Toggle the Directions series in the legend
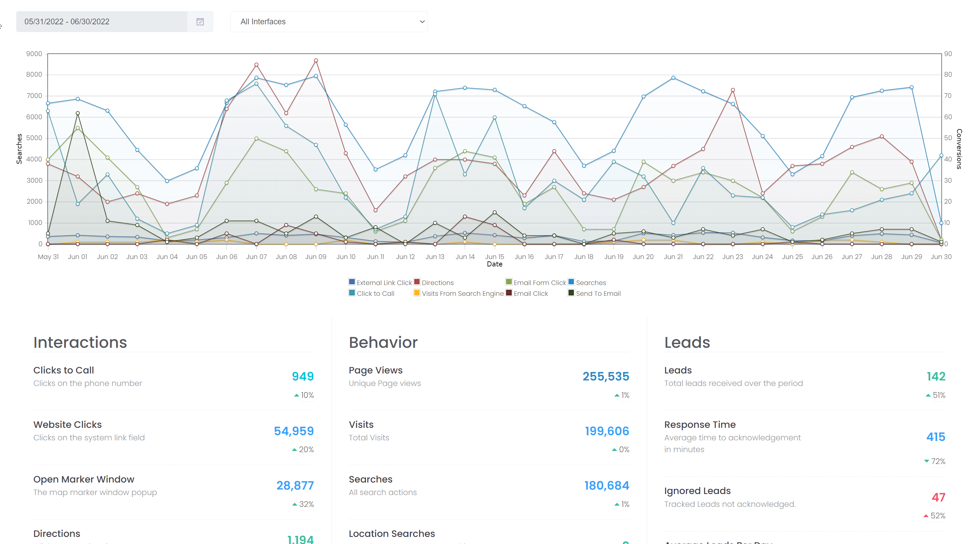Image resolution: width=980 pixels, height=544 pixels. [417, 282]
